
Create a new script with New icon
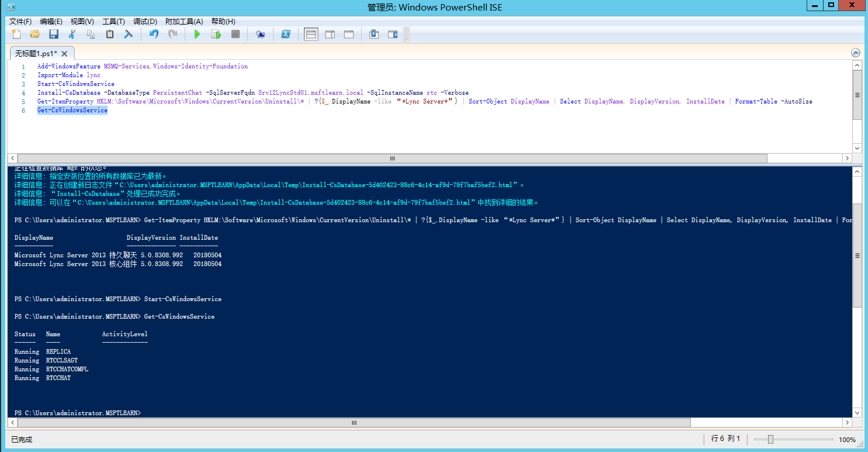pos(16,34)
